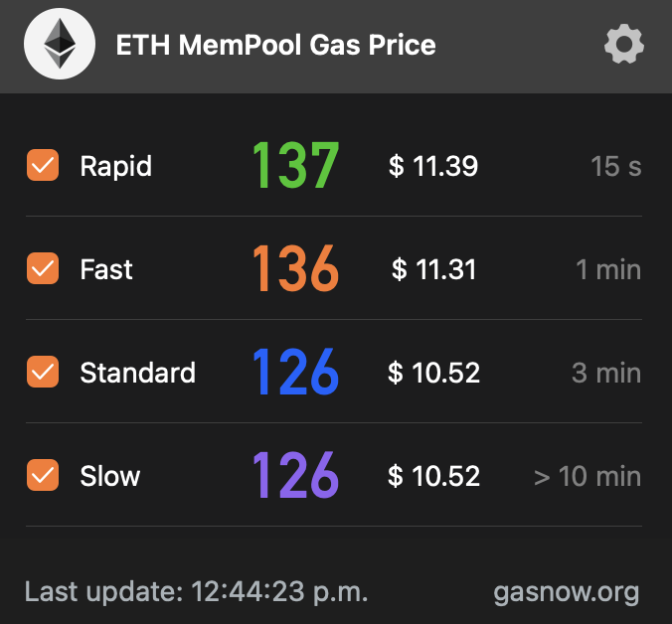Toggle the Slow gas price checkbox

[43, 475]
